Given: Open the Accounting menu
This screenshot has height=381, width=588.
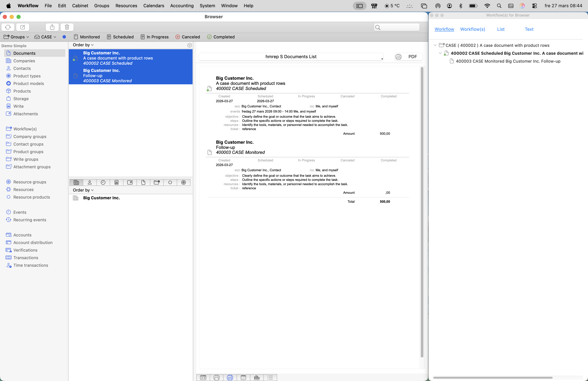Looking at the screenshot, I should pyautogui.click(x=182, y=6).
